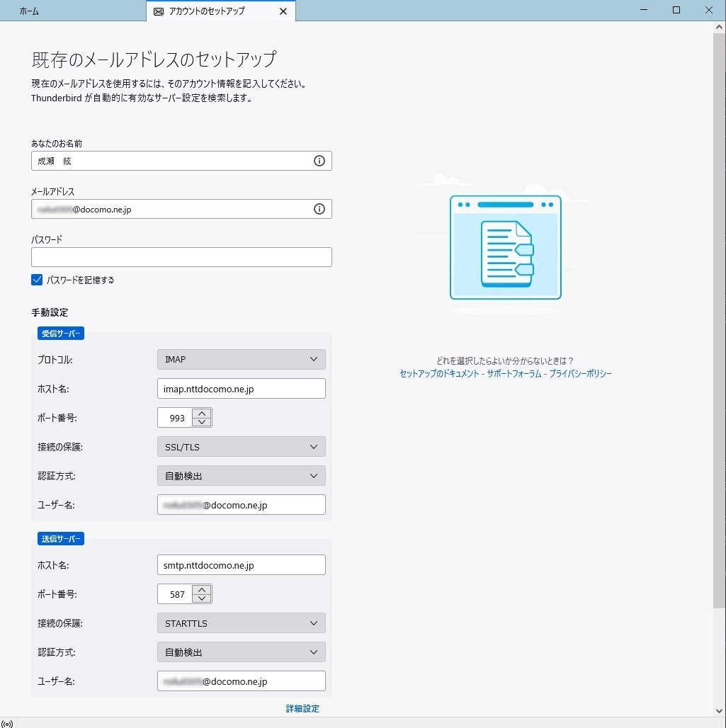The height and width of the screenshot is (728, 726).
Task: Select the アカウントのセットアップ tab
Action: (221, 11)
